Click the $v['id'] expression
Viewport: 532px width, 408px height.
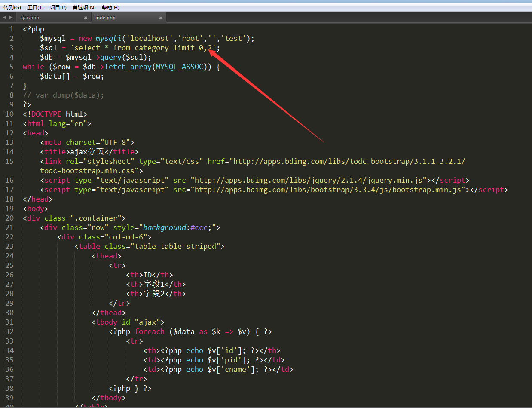pos(225,350)
